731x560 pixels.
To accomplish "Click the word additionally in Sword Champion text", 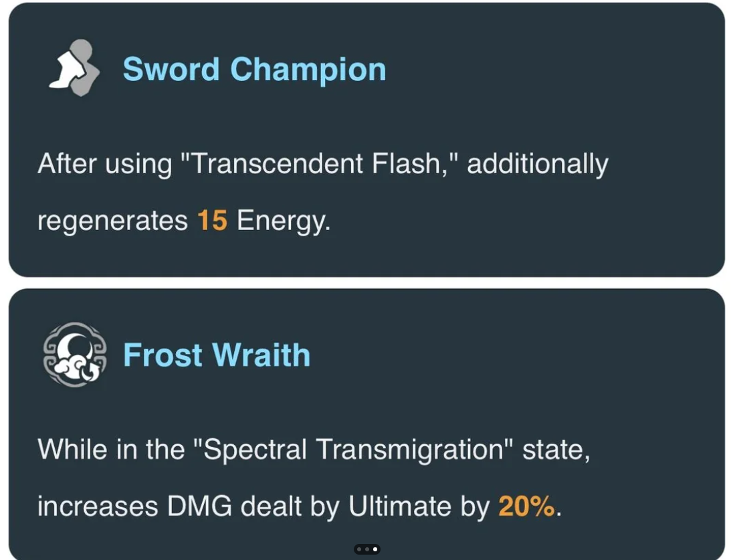I will [x=538, y=164].
